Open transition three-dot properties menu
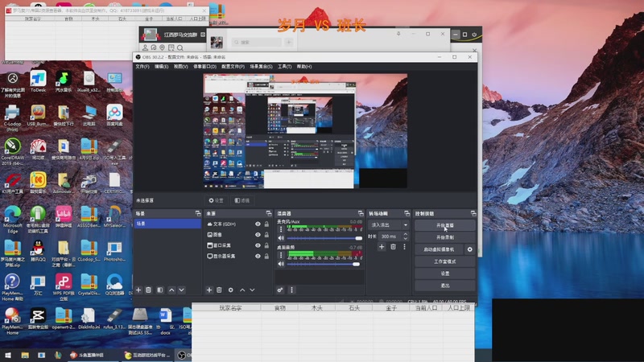644x362 pixels. pos(404,247)
